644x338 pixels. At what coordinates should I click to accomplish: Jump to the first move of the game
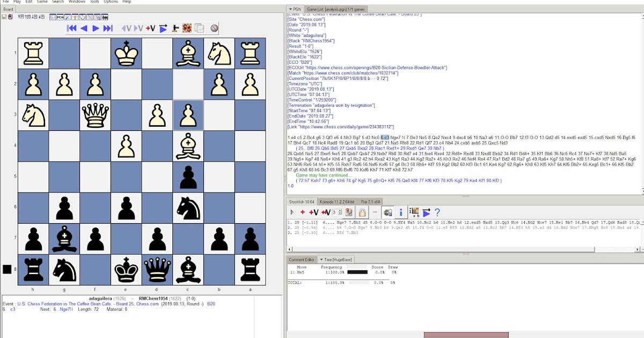pos(71,28)
